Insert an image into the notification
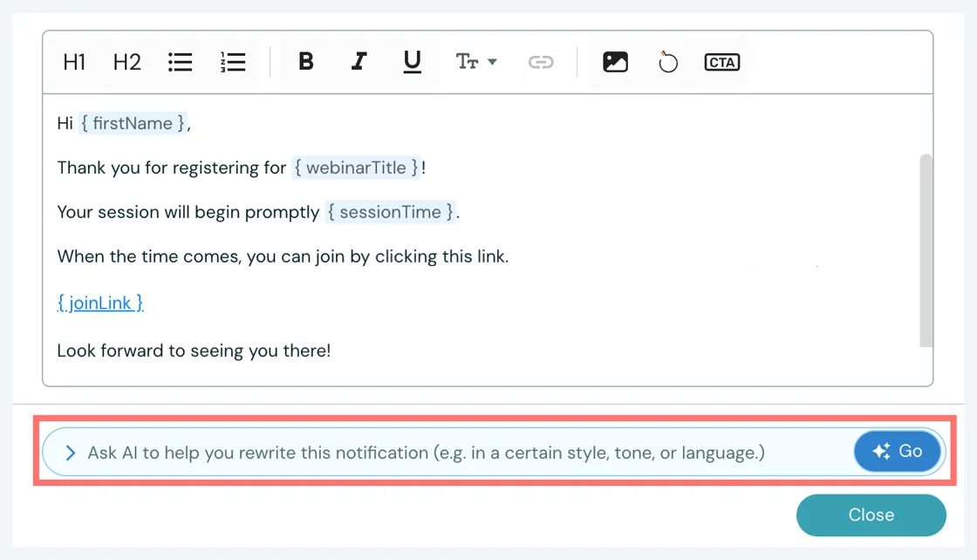Viewport: 977px width, 560px height. [615, 62]
